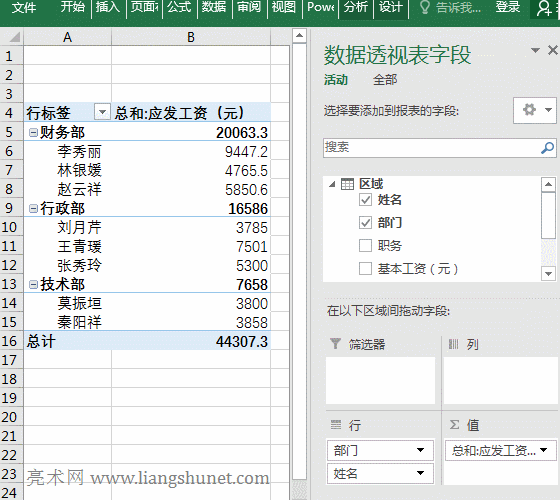
Task: Collapse the 技术部 group
Action: pos(33,285)
